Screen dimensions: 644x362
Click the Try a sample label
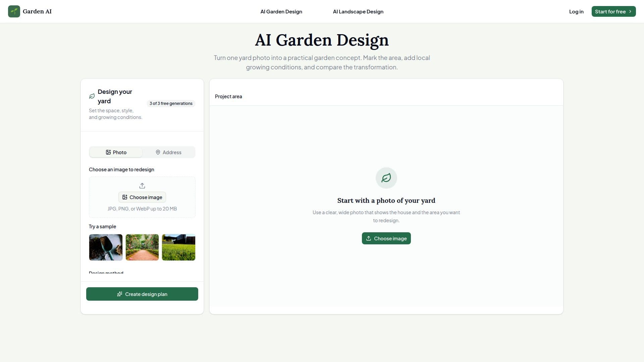pyautogui.click(x=102, y=227)
